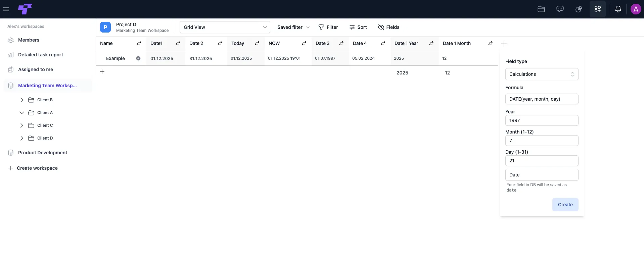Open the Date output type selector

542,175
